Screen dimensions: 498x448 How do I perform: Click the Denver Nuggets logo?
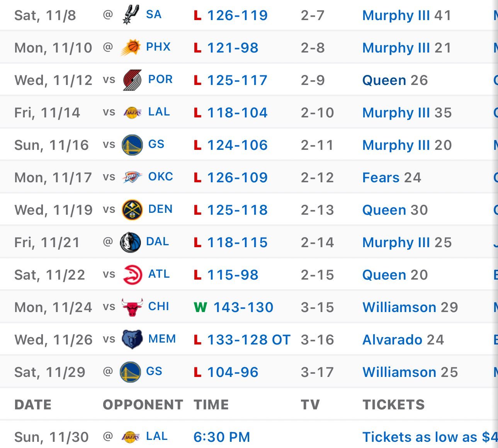132,210
